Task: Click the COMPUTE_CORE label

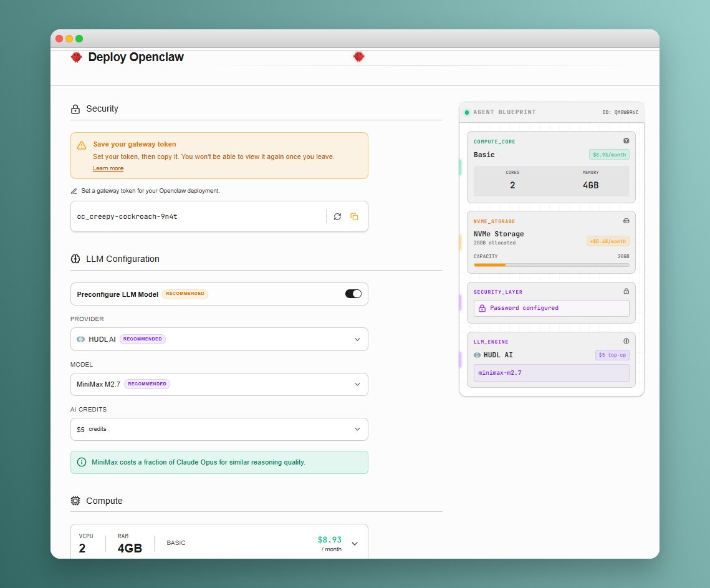Action: point(494,142)
